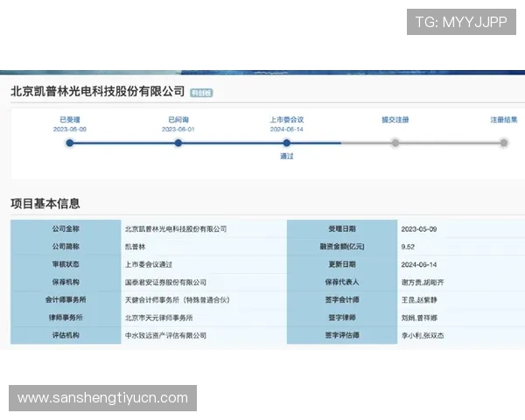Click the financing amount value 9.52
This screenshot has height=420, width=525.
[x=408, y=247]
